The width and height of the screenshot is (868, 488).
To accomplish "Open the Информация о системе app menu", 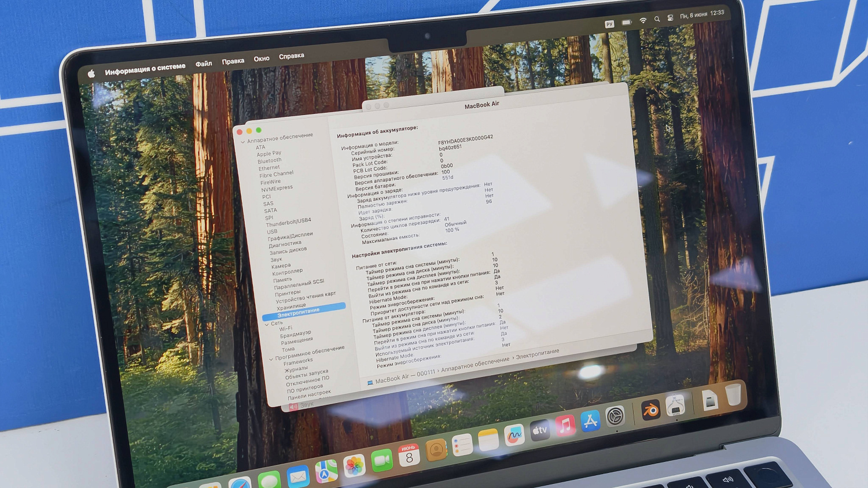I will point(145,69).
